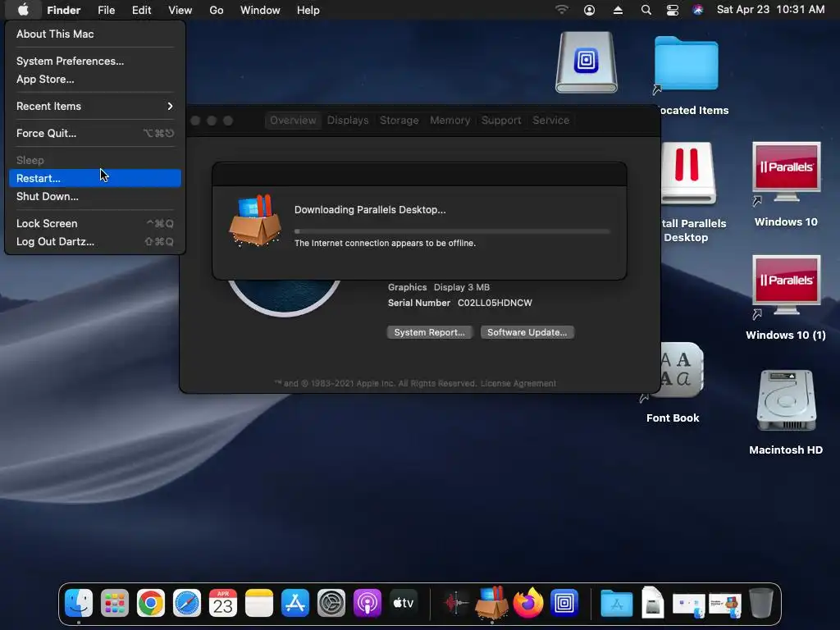
Task: Open Applications folder in the Dock
Action: click(x=616, y=603)
